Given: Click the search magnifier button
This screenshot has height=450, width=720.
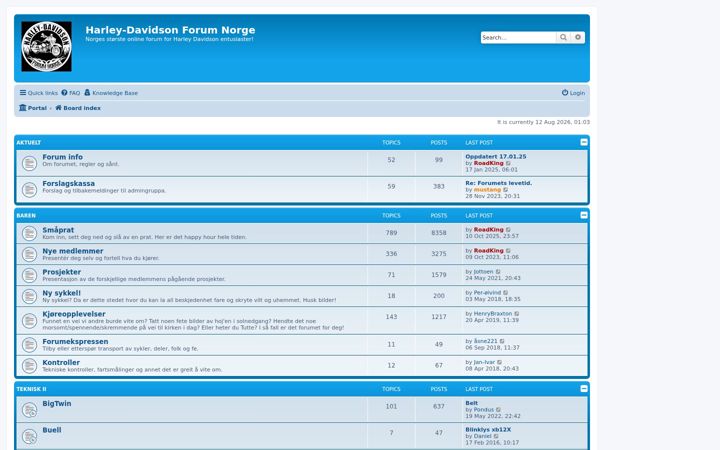Looking at the screenshot, I should (563, 37).
